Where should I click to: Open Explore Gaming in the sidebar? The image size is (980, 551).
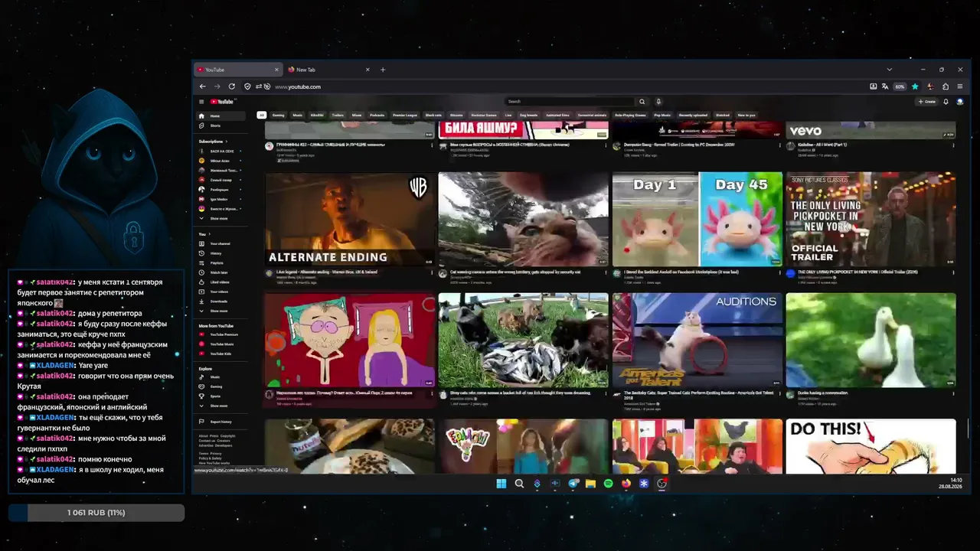point(222,386)
